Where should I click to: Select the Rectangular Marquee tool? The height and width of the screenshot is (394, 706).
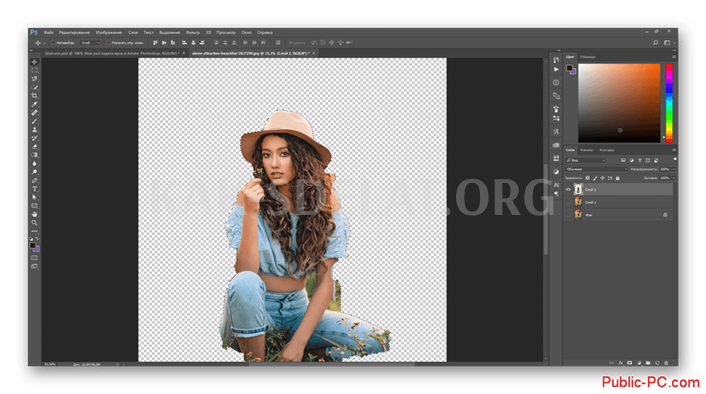(35, 70)
